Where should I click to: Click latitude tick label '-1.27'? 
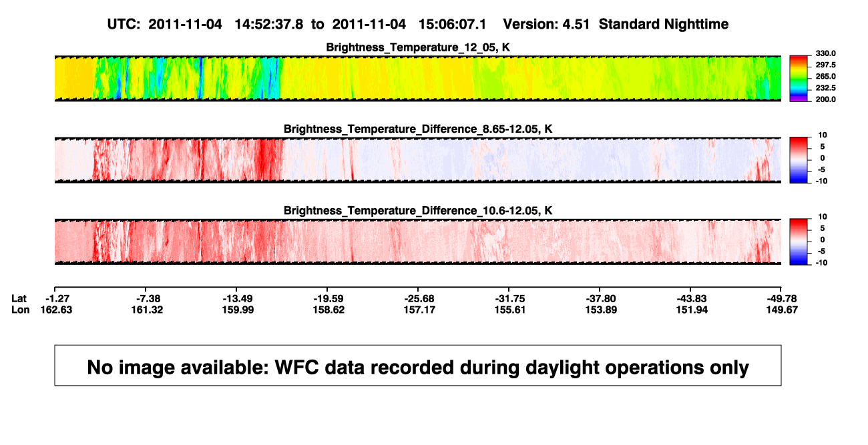pyautogui.click(x=58, y=298)
